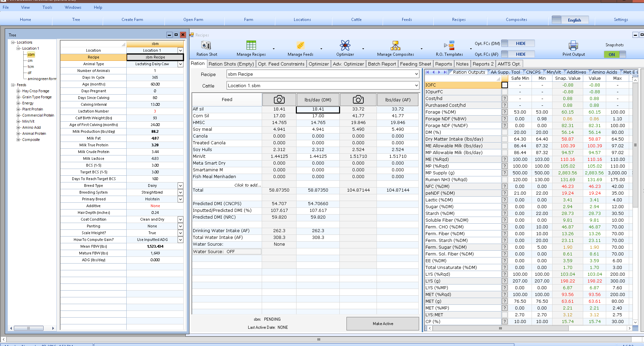Turn off the Snapshots ON toggle
Viewport: 644px width, 346px height.
point(612,54)
